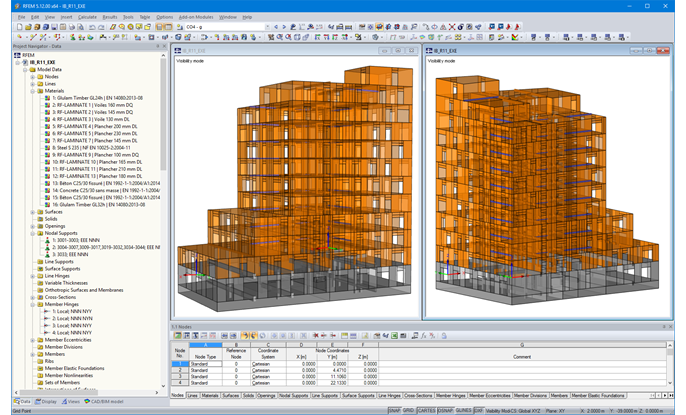Screen dimensions: 686x415
Task: Expand the Lines tree folder
Action: click(x=32, y=84)
